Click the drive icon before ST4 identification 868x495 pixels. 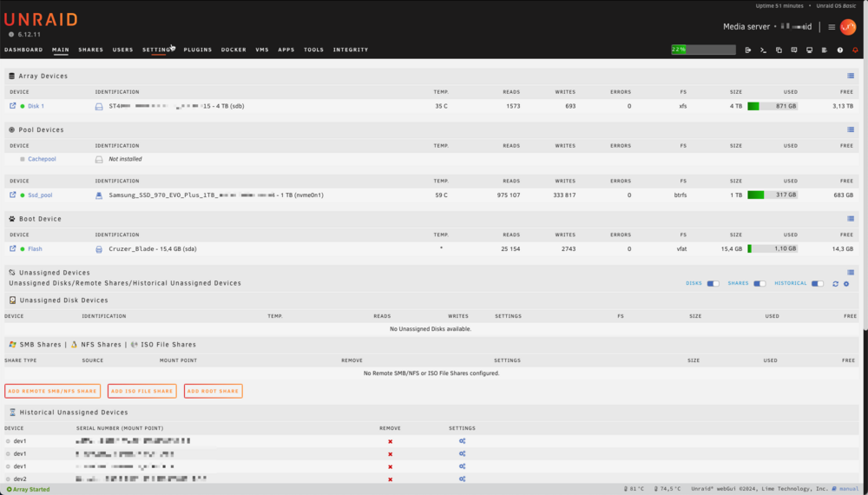click(99, 106)
